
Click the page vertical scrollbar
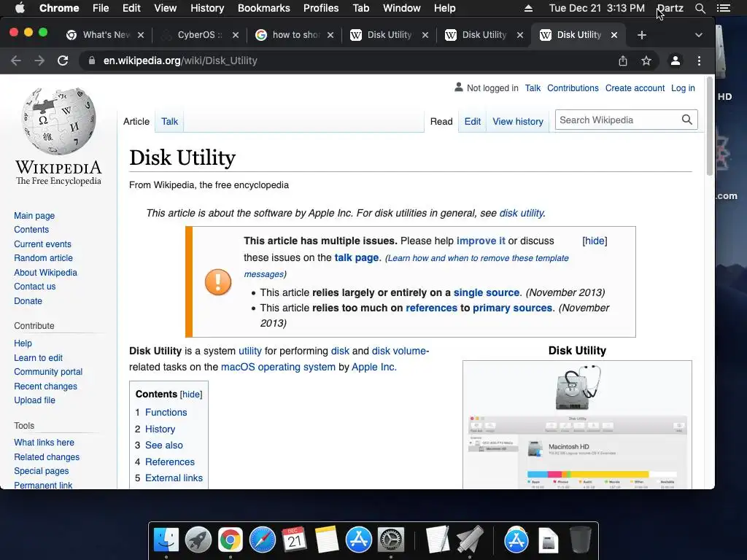(x=709, y=126)
